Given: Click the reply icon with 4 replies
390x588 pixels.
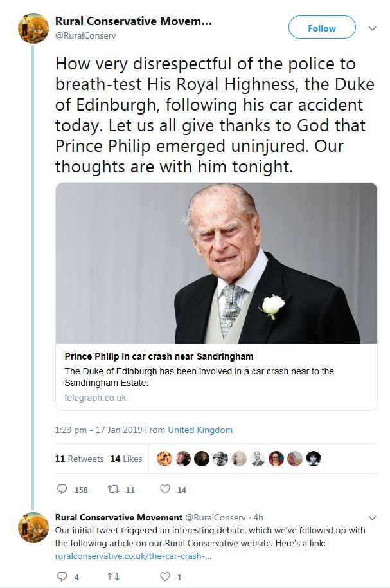Looking at the screenshot, I should pos(62,576).
